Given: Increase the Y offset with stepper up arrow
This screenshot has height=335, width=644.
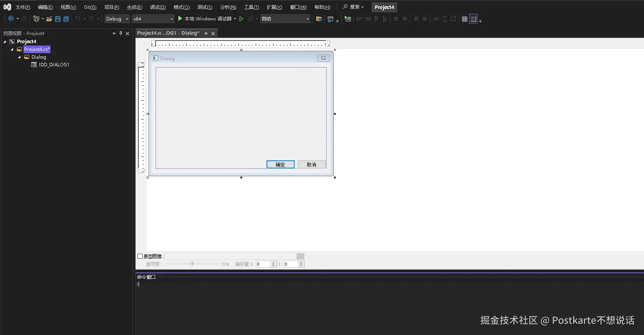Looking at the screenshot, I should point(301,263).
